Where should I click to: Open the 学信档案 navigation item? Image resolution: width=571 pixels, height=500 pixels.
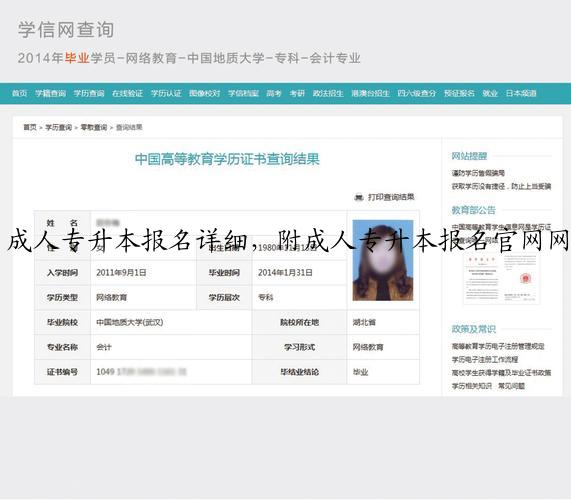tap(243, 94)
